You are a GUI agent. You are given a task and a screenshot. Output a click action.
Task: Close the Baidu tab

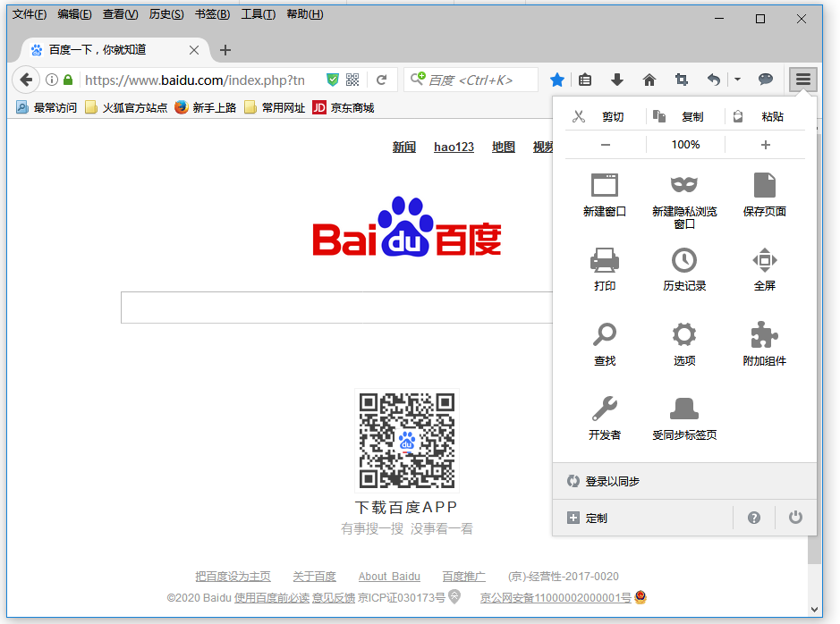pyautogui.click(x=194, y=50)
